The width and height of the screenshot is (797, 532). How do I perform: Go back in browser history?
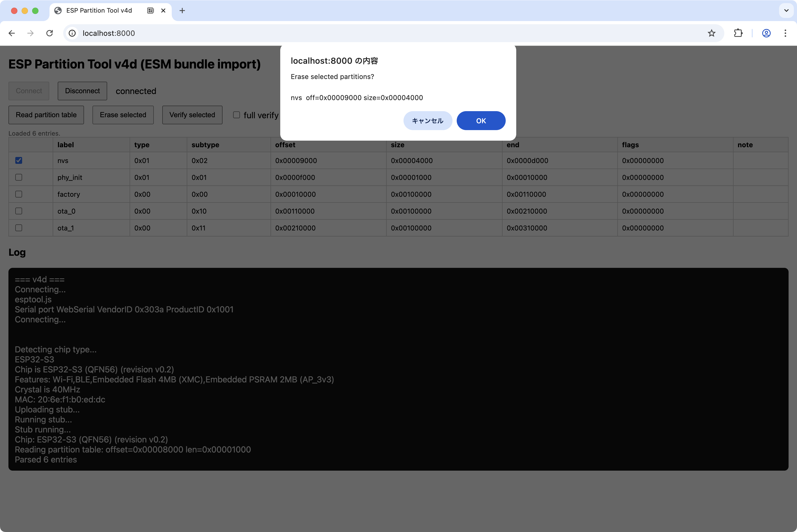(12, 33)
